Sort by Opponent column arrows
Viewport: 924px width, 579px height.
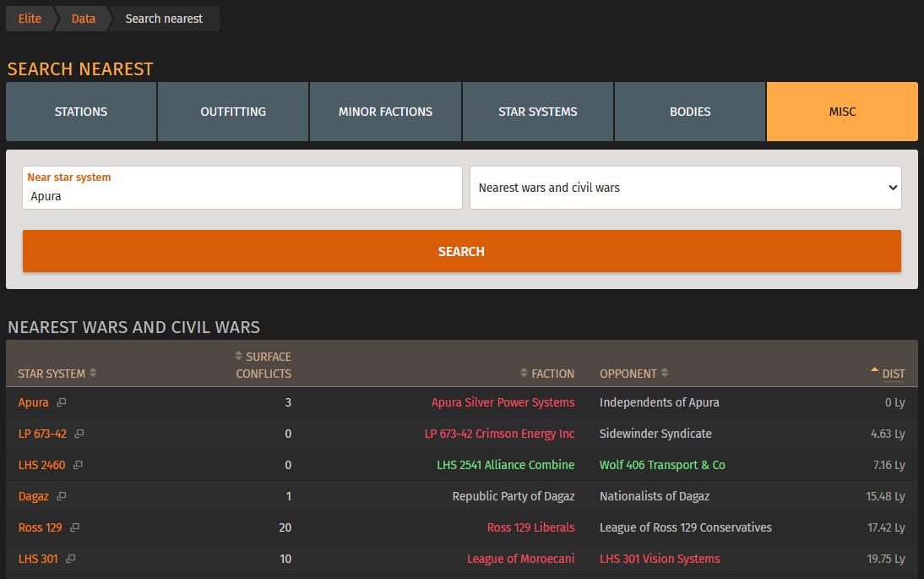click(665, 374)
